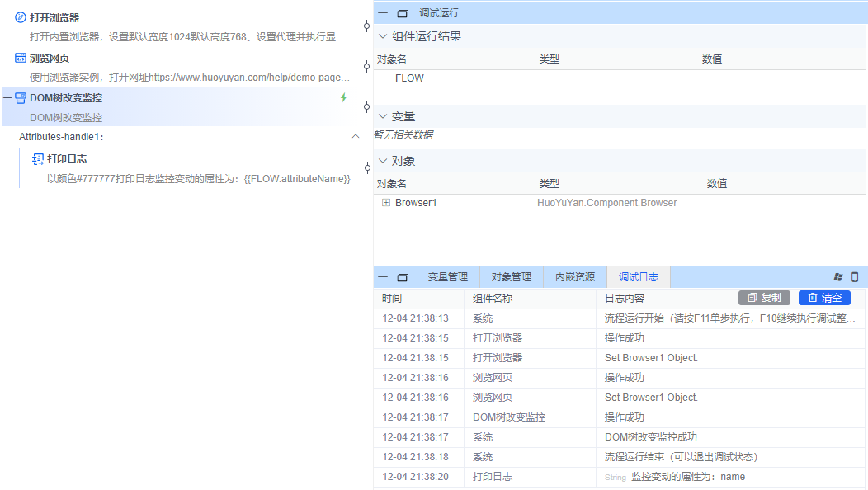Expand the Browser1 object tree
The image size is (868, 490).
tap(384, 202)
